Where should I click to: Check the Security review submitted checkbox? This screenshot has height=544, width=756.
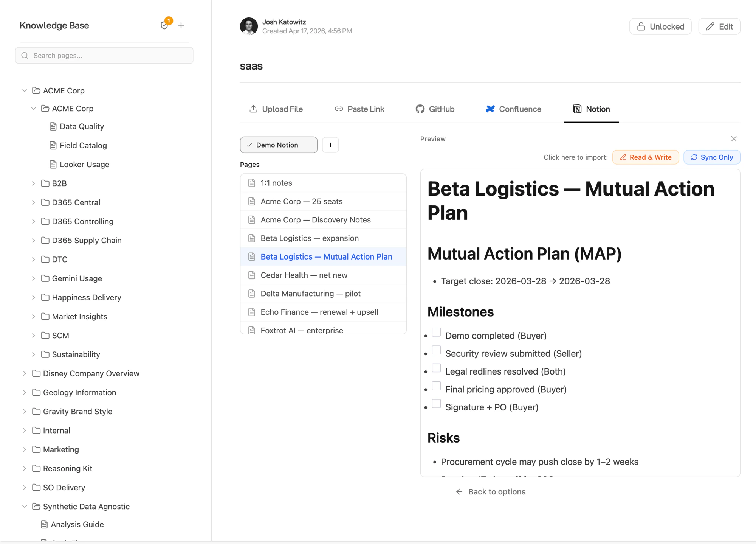click(x=436, y=350)
